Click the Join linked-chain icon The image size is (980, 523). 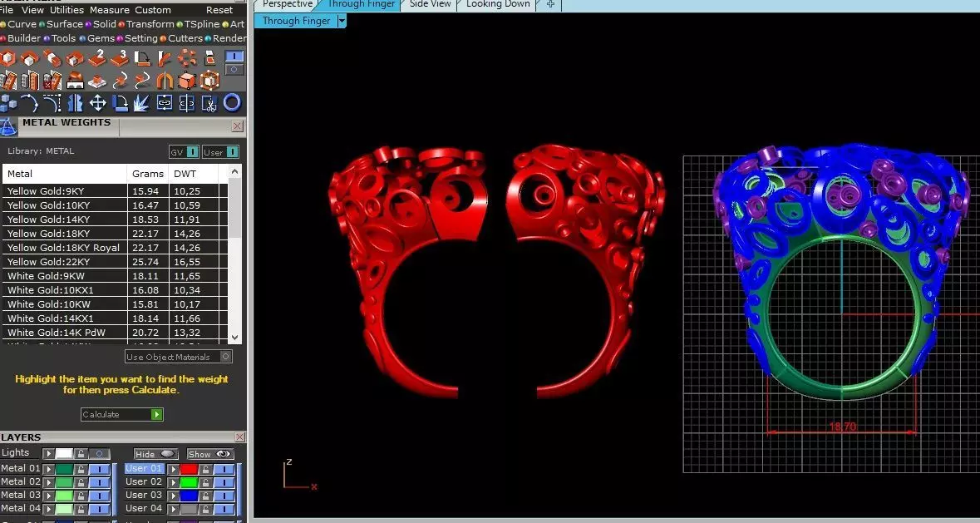click(165, 102)
